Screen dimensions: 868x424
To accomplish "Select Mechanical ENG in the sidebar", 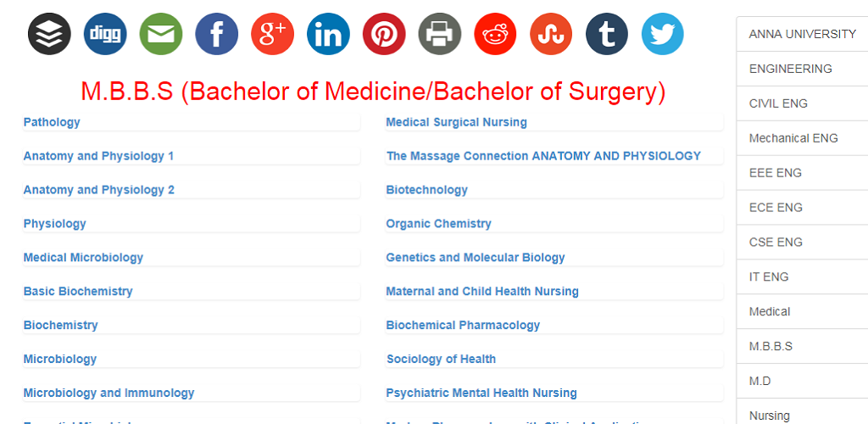I will 802,138.
